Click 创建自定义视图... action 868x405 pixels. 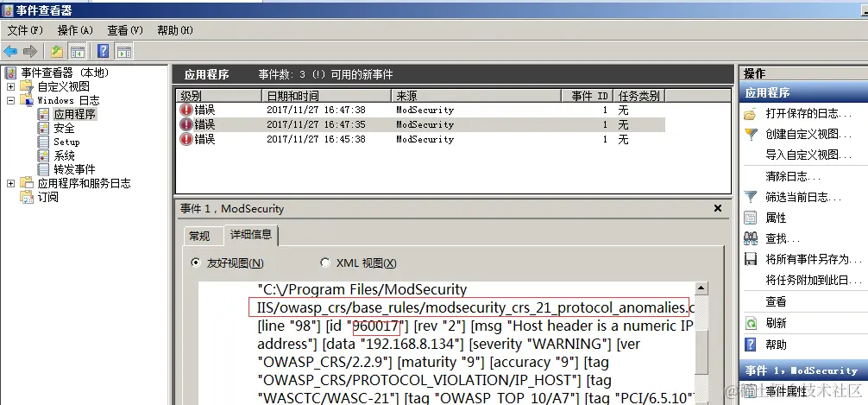click(x=809, y=134)
